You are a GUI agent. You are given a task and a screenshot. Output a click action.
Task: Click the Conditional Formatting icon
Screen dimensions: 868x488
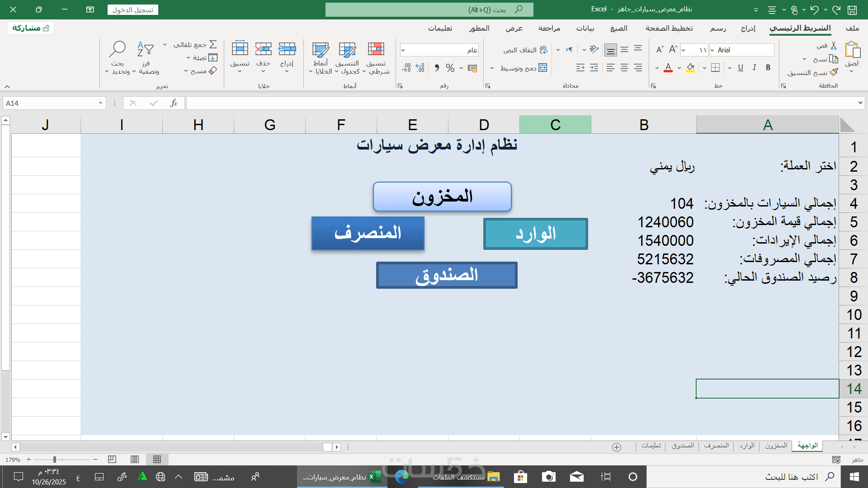376,50
